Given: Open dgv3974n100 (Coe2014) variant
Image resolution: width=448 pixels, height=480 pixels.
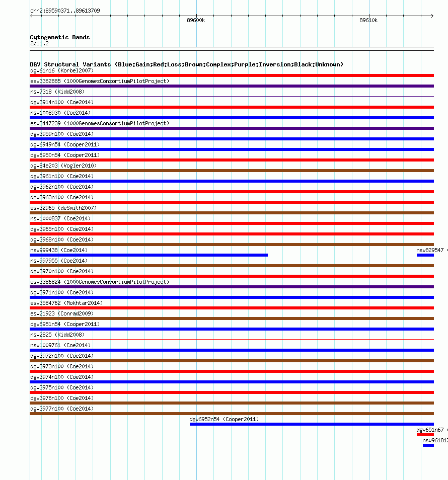Looking at the screenshot, I should [x=62, y=377].
